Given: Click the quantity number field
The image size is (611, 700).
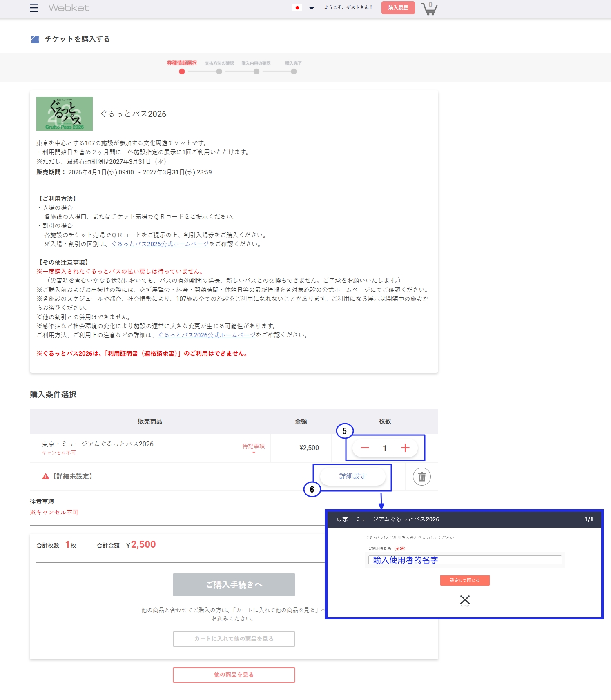Looking at the screenshot, I should (x=385, y=448).
